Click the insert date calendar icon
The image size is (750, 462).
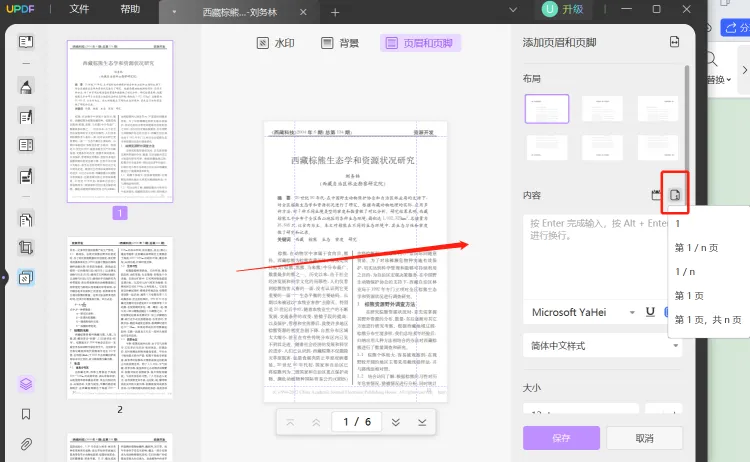click(x=657, y=195)
